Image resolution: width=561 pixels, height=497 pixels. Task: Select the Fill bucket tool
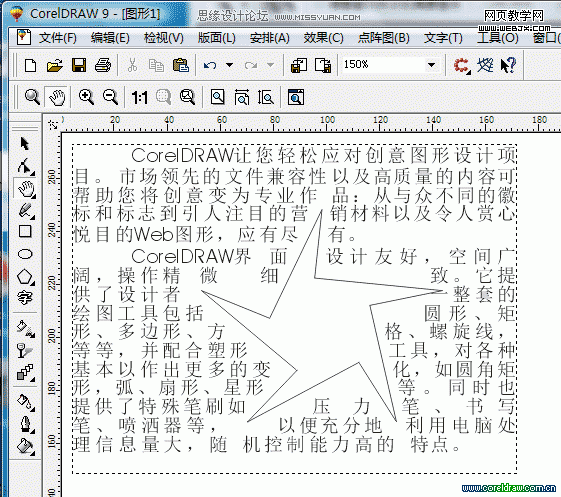(x=26, y=447)
